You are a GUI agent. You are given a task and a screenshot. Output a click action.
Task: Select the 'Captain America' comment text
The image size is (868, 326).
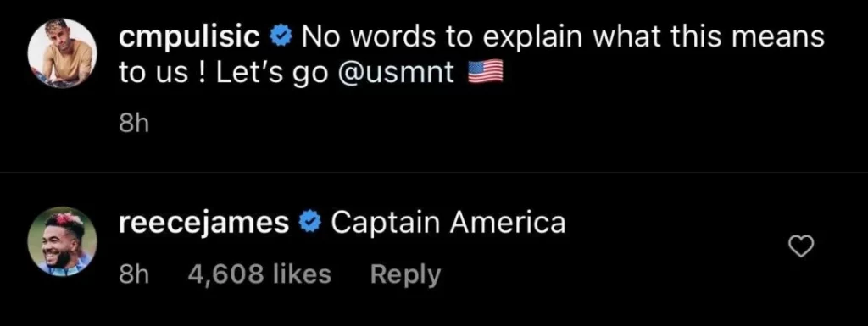point(448,224)
